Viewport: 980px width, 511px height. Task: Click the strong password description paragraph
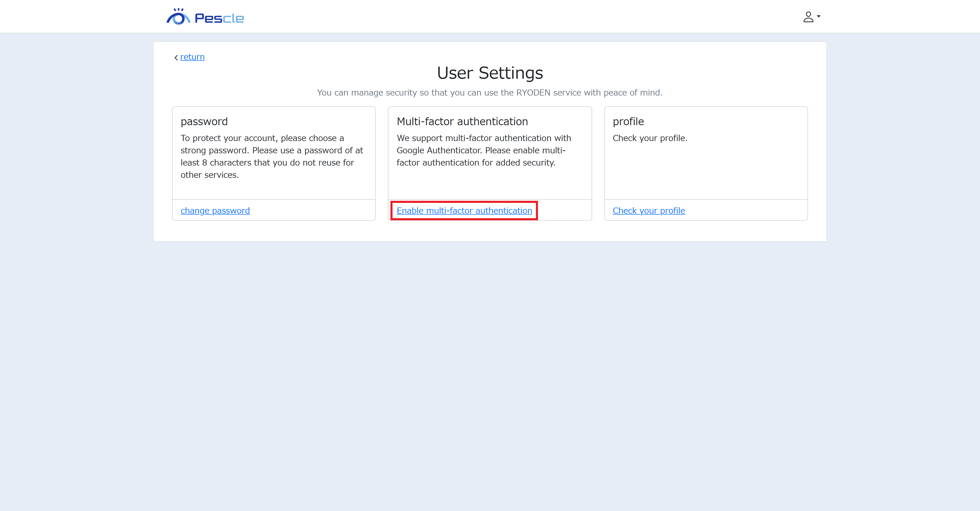pyautogui.click(x=272, y=157)
